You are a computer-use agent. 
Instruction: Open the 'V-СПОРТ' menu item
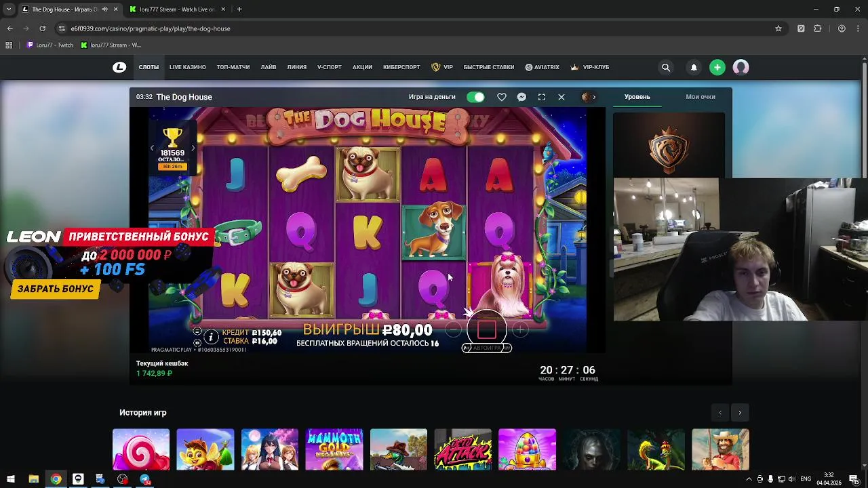[x=330, y=67]
